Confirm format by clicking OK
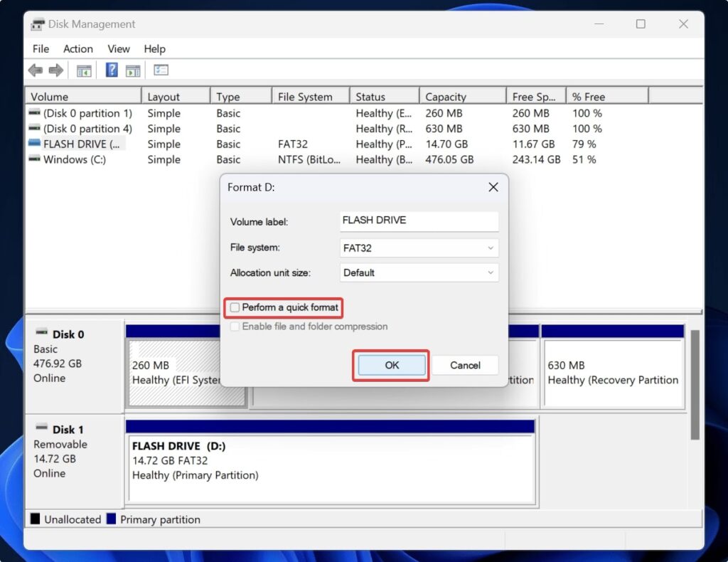 point(390,365)
